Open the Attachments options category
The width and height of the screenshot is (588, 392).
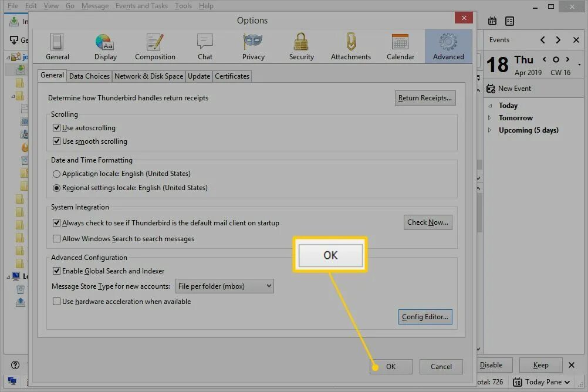click(x=350, y=47)
